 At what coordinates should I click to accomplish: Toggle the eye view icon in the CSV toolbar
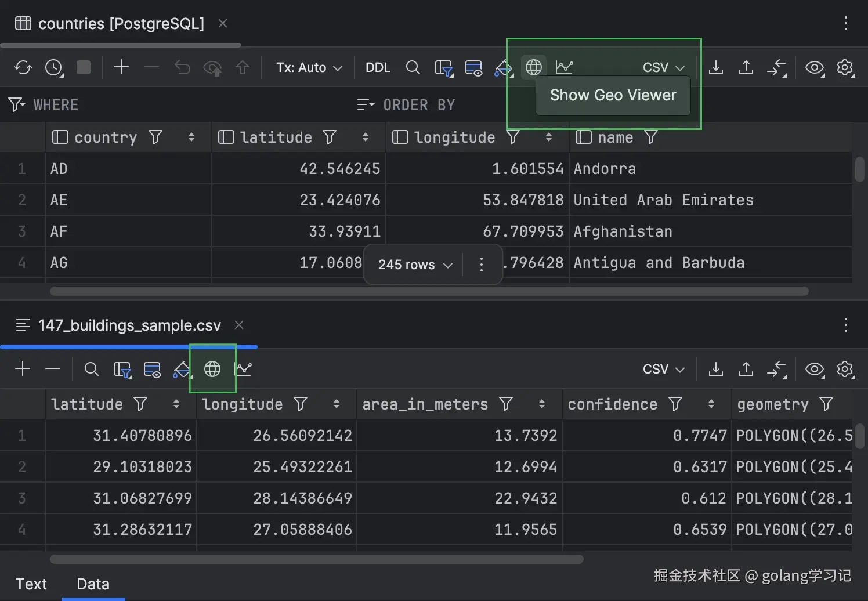[815, 370]
